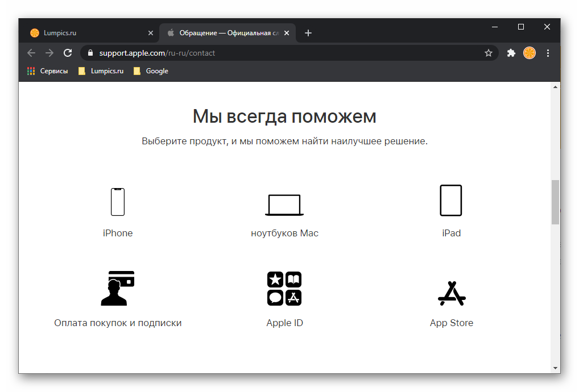Open a new browser tab

coord(308,33)
